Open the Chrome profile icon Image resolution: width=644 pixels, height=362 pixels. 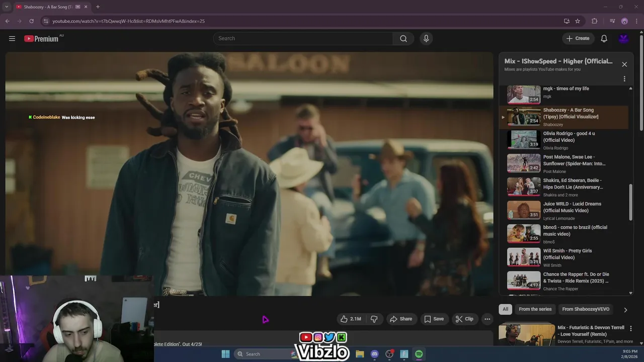coord(624,21)
